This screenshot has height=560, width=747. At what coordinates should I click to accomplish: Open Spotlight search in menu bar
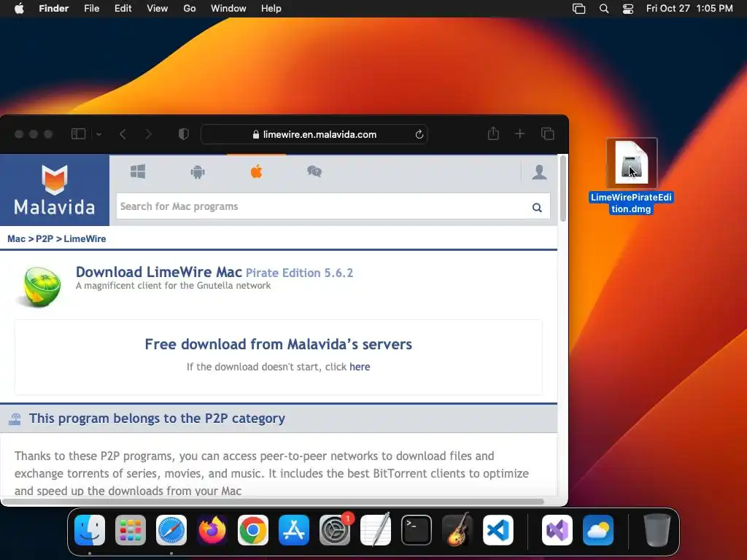coord(603,9)
